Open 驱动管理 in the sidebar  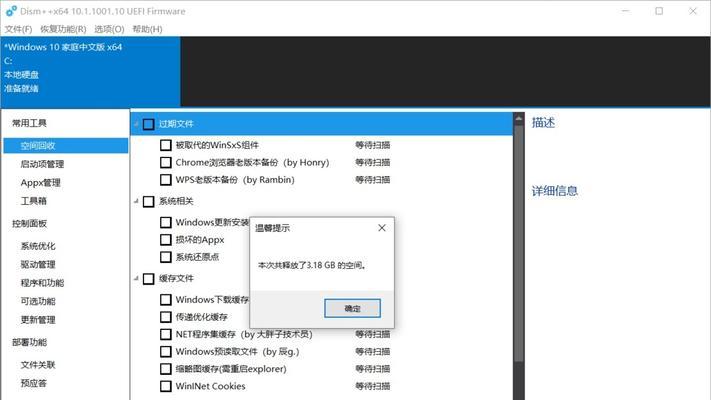coord(38,264)
